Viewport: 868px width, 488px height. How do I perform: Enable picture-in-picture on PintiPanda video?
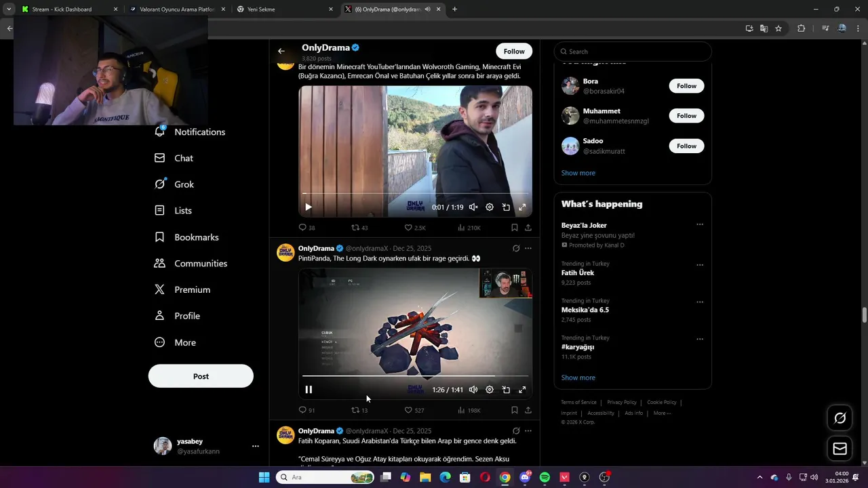tap(506, 390)
